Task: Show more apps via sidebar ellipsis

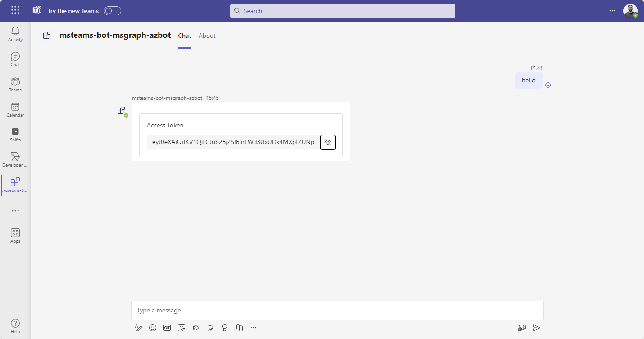Action: point(15,210)
